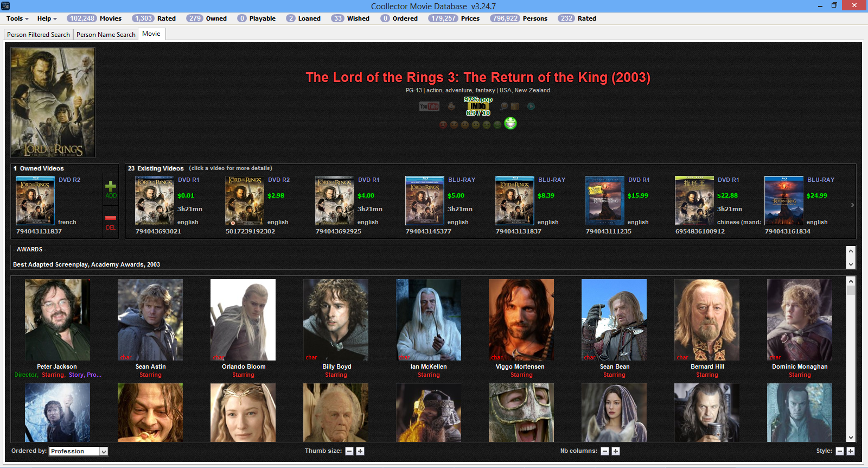Click Awards panel scroll down arrow
This screenshot has height=468, width=868.
click(851, 264)
